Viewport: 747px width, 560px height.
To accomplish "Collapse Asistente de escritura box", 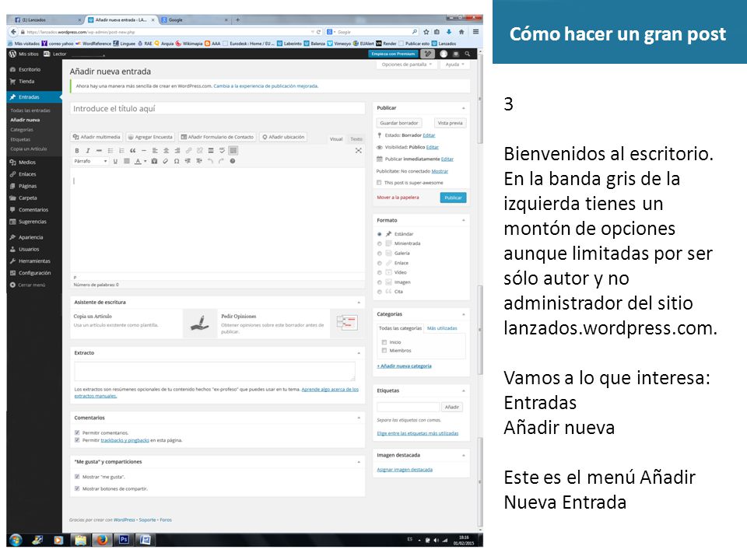I will point(359,303).
